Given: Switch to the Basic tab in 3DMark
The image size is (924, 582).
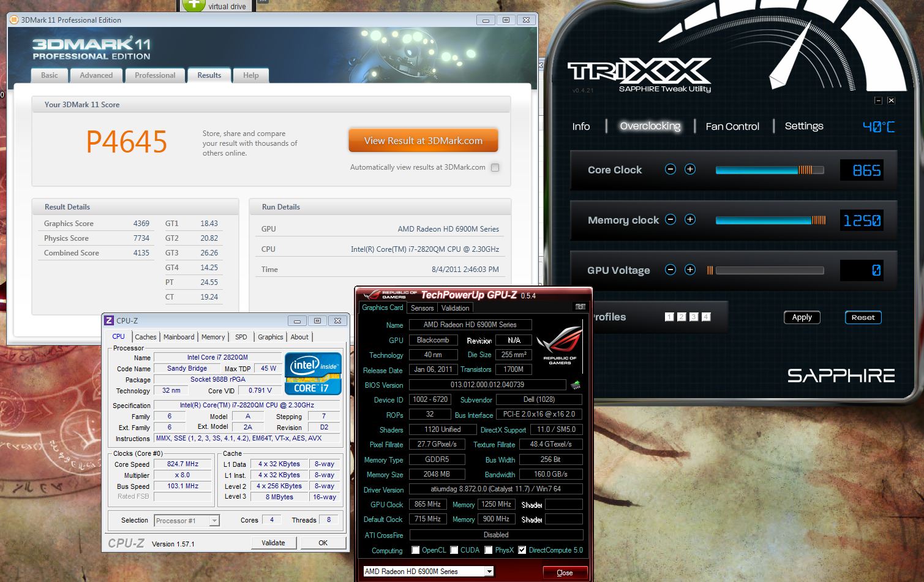Looking at the screenshot, I should (x=50, y=75).
